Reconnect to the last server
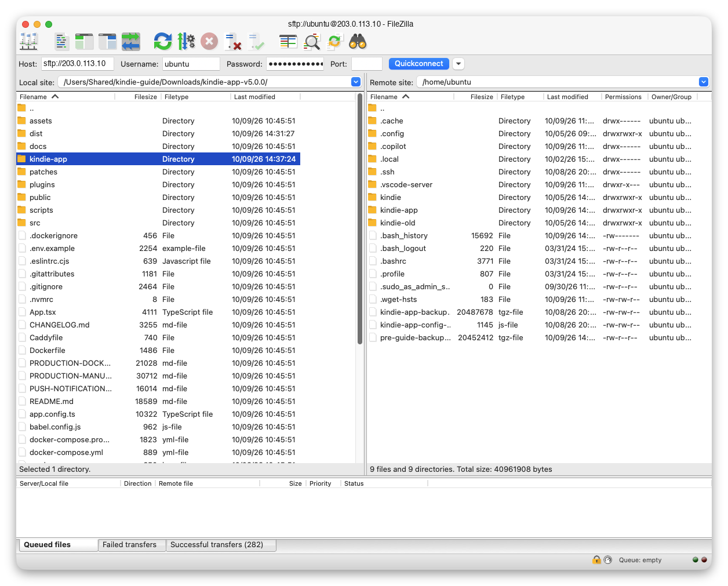This screenshot has height=586, width=728. (256, 42)
